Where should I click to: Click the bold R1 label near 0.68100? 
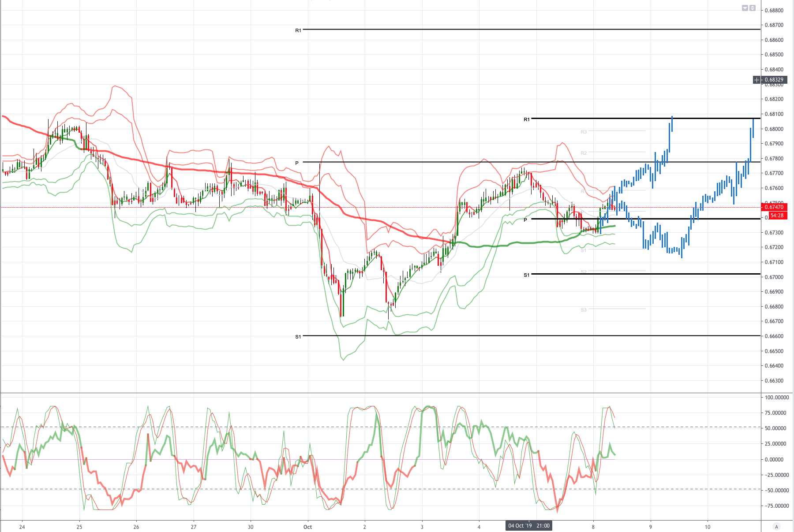pyautogui.click(x=527, y=119)
